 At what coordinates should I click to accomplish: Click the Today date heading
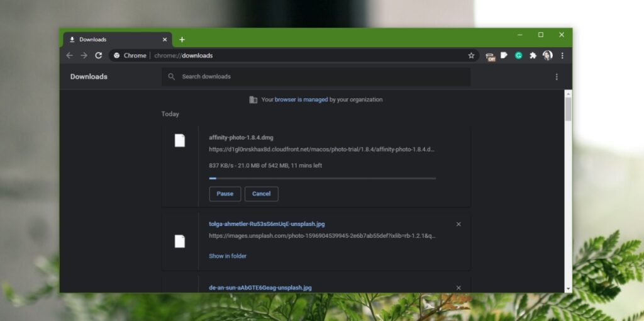click(170, 114)
